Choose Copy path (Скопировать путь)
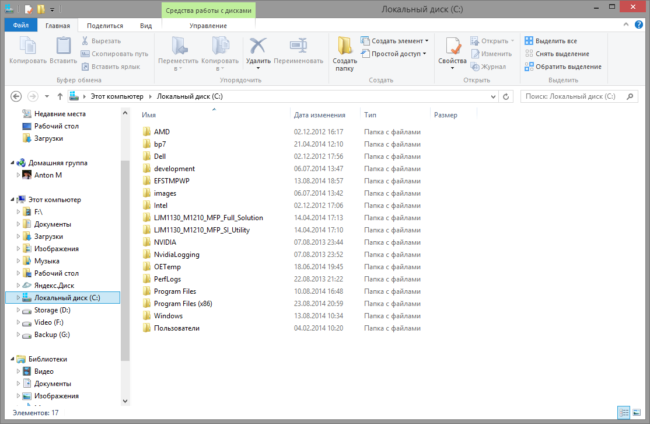The width and height of the screenshot is (650, 424). [x=114, y=53]
